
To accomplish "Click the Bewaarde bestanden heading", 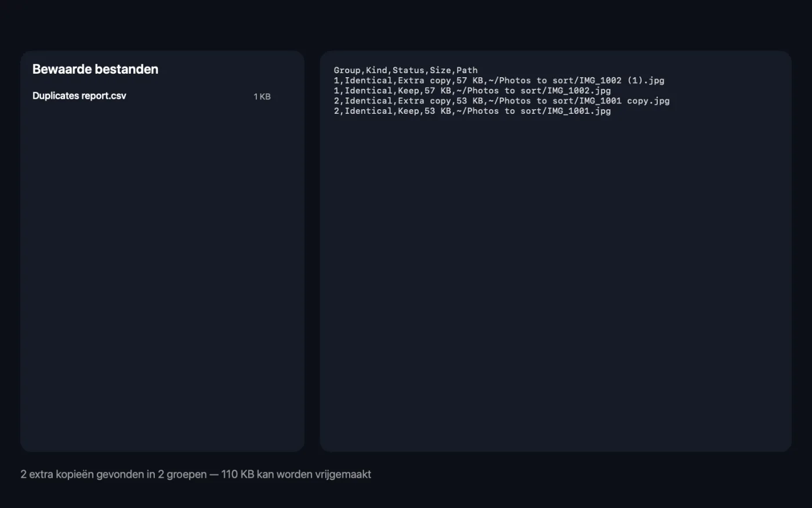I will click(x=95, y=69).
